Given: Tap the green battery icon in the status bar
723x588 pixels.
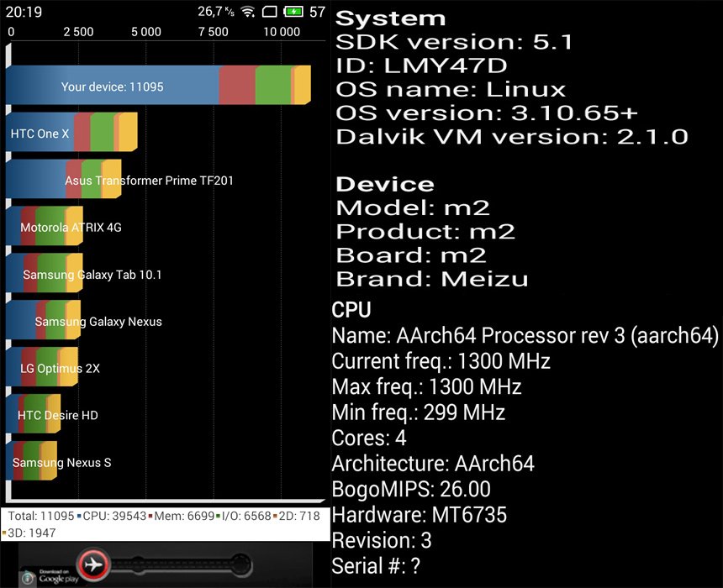Looking at the screenshot, I should click(x=293, y=12).
